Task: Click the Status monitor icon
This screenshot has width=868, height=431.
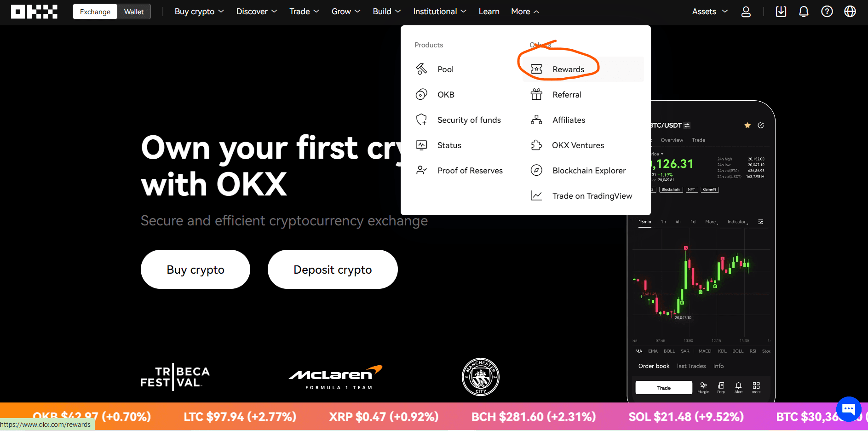Action: (421, 145)
